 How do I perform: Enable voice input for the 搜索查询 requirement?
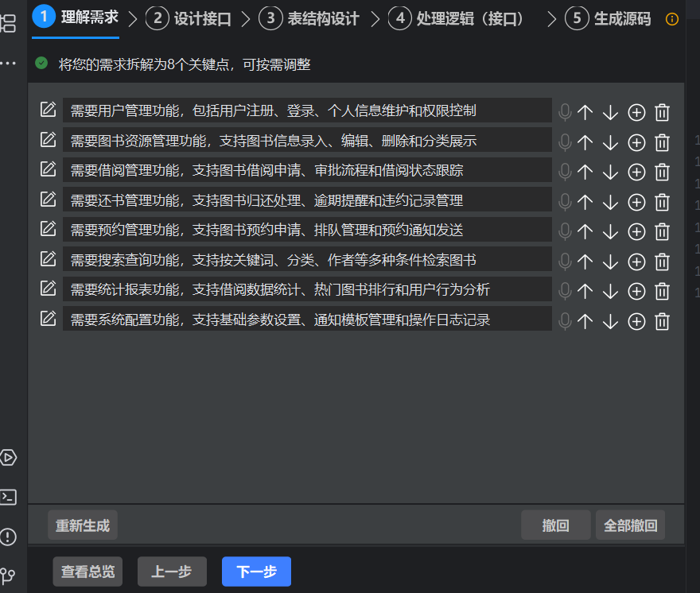point(564,262)
